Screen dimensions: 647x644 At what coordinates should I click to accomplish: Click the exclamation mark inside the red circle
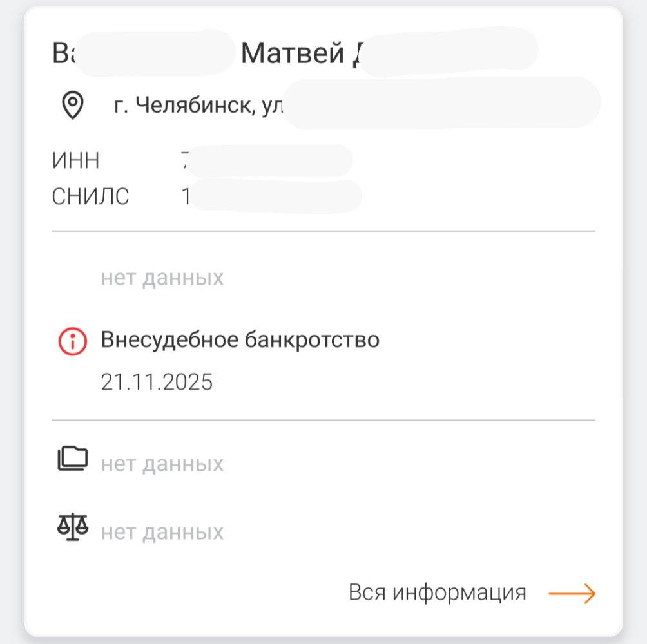point(73,340)
